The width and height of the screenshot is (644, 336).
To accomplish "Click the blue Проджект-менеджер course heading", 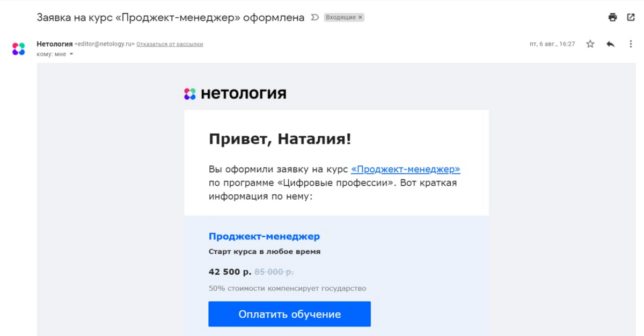I will coord(264,236).
